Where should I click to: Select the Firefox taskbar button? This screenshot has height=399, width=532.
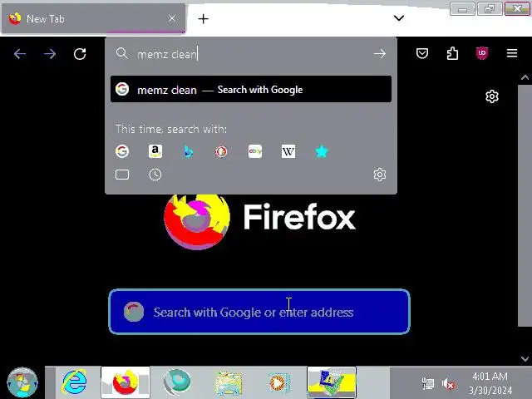click(x=126, y=382)
